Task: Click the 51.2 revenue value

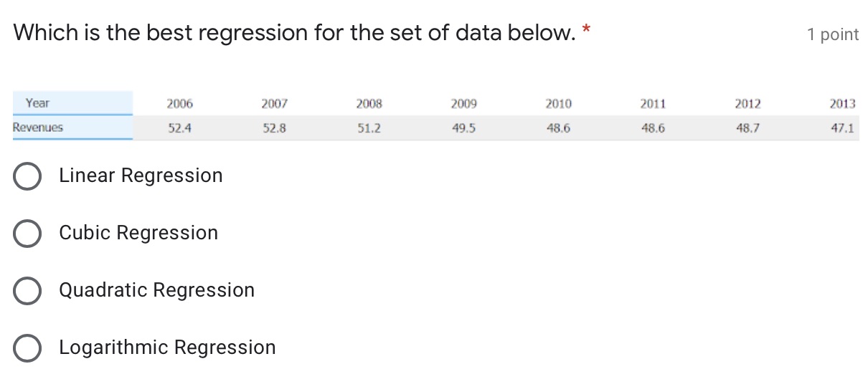Action: point(369,128)
